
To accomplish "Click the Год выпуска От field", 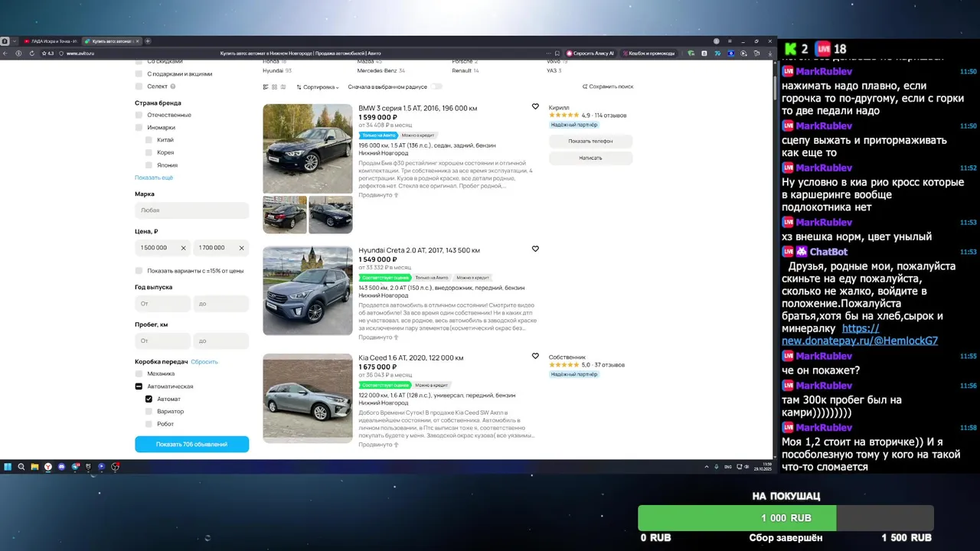I will pyautogui.click(x=162, y=304).
